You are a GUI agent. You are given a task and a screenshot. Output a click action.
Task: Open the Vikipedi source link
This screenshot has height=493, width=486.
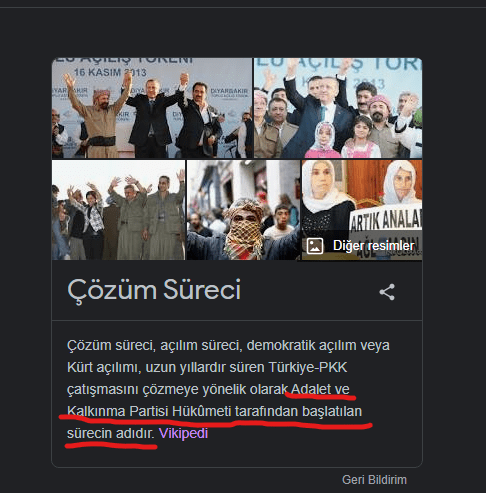click(x=183, y=433)
